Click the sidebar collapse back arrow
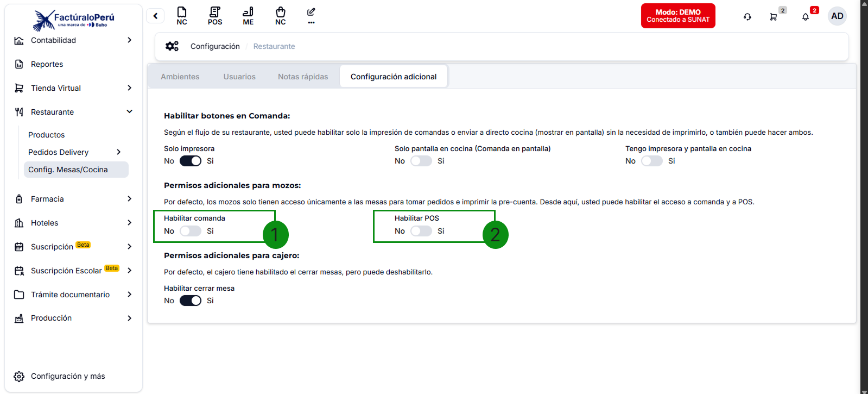Screen dimensions: 868x394 (x=155, y=16)
